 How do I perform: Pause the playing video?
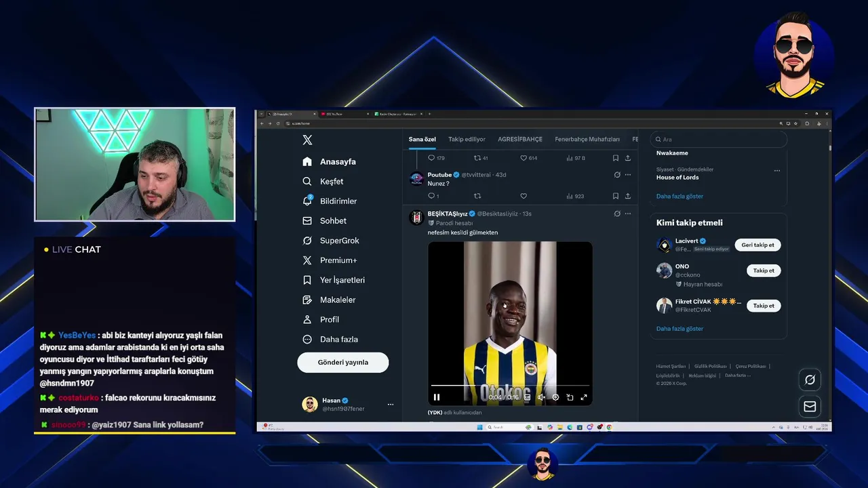437,397
